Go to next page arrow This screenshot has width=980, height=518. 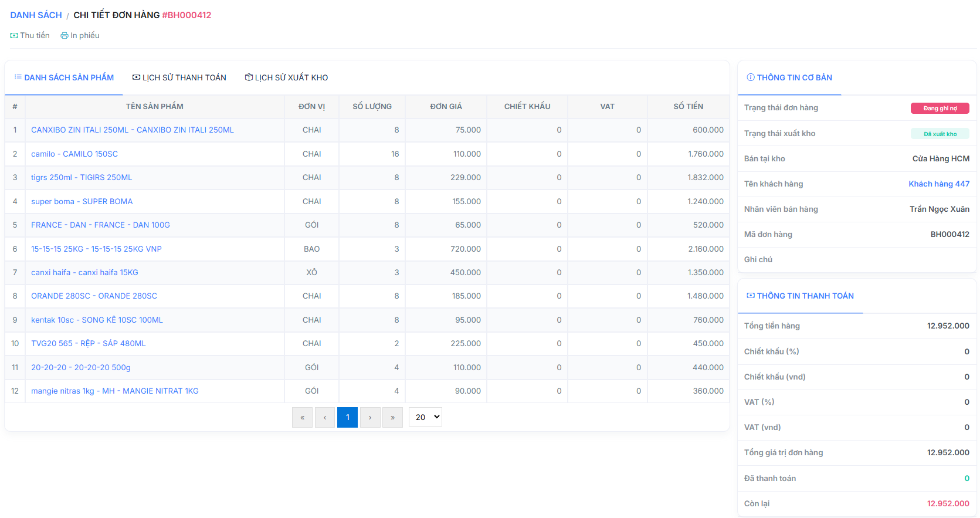370,418
